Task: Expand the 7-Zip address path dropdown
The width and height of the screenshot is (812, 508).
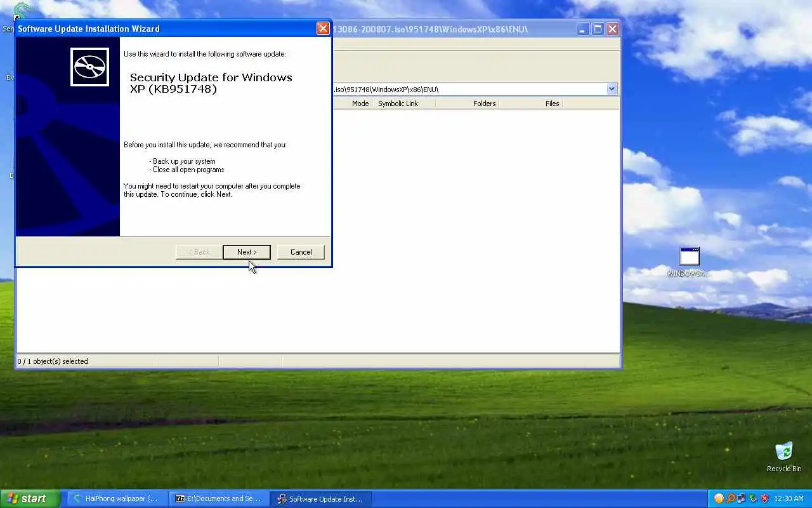Action: coord(612,89)
